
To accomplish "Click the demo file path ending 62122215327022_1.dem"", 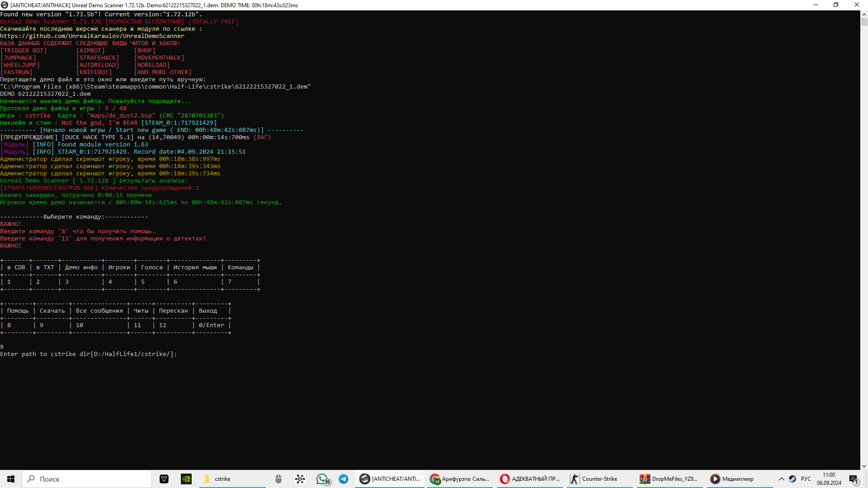I will pyautogui.click(x=156, y=87).
